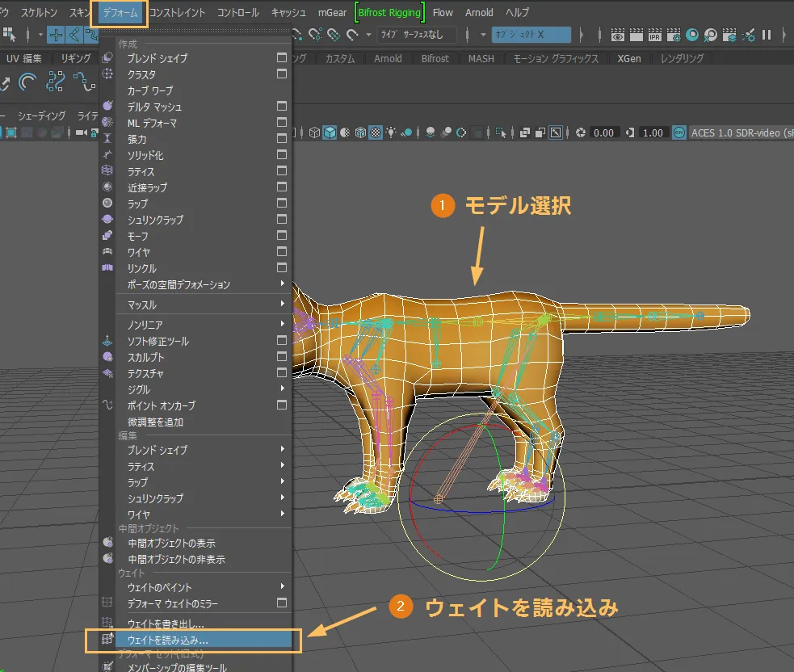The image size is (794, 672).
Task: Click the exposure value field 0.00
Action: [x=603, y=132]
